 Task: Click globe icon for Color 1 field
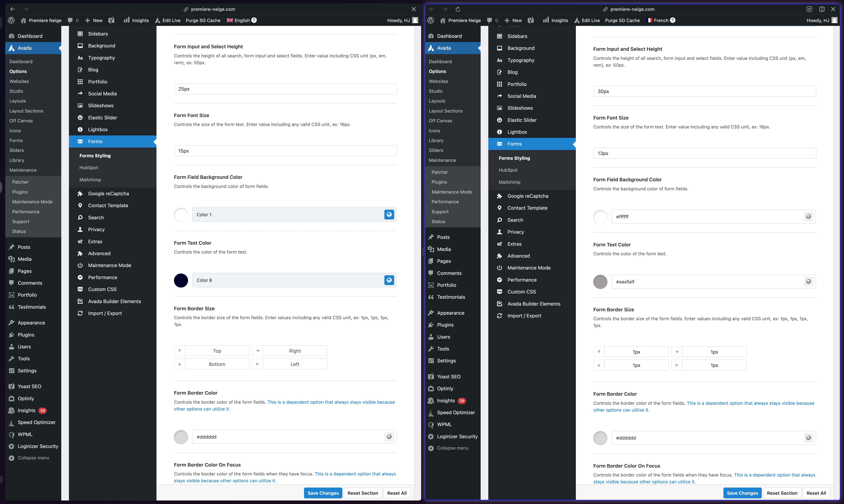[389, 215]
